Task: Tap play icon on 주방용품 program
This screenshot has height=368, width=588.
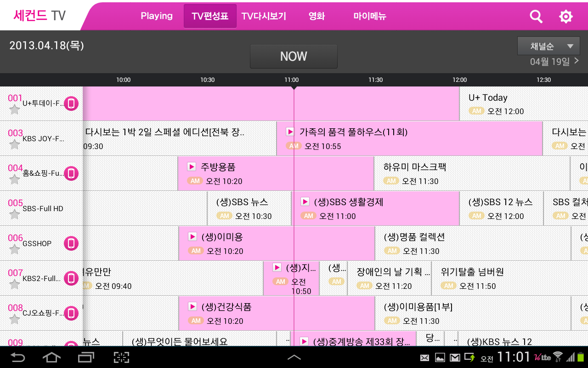Action: coord(192,167)
